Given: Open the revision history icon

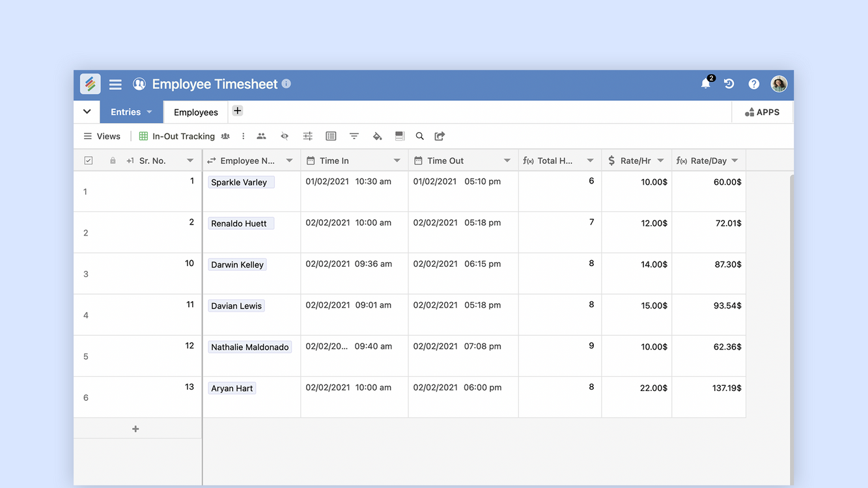Looking at the screenshot, I should tap(729, 84).
